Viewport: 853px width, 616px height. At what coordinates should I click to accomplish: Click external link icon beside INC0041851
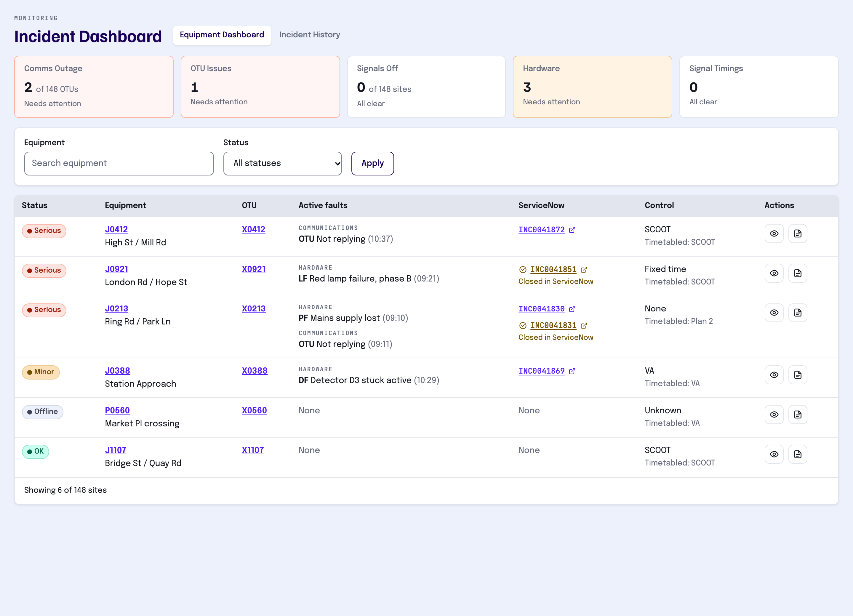(x=584, y=270)
